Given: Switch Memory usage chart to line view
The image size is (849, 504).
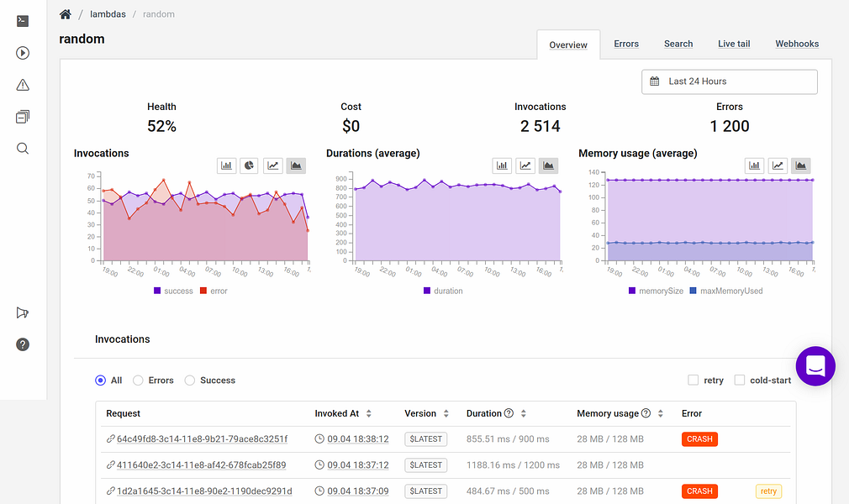Looking at the screenshot, I should [x=778, y=165].
